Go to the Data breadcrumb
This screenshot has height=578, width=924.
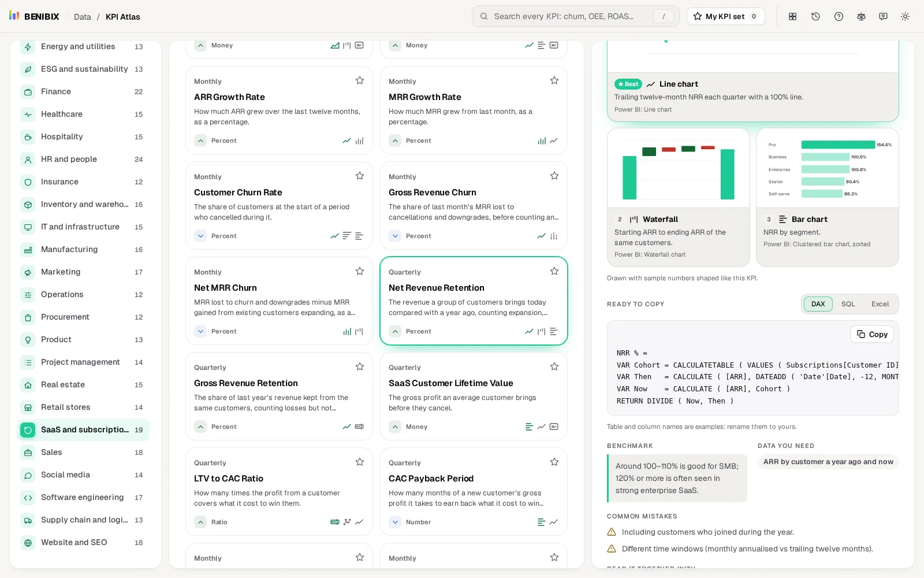[x=83, y=17]
